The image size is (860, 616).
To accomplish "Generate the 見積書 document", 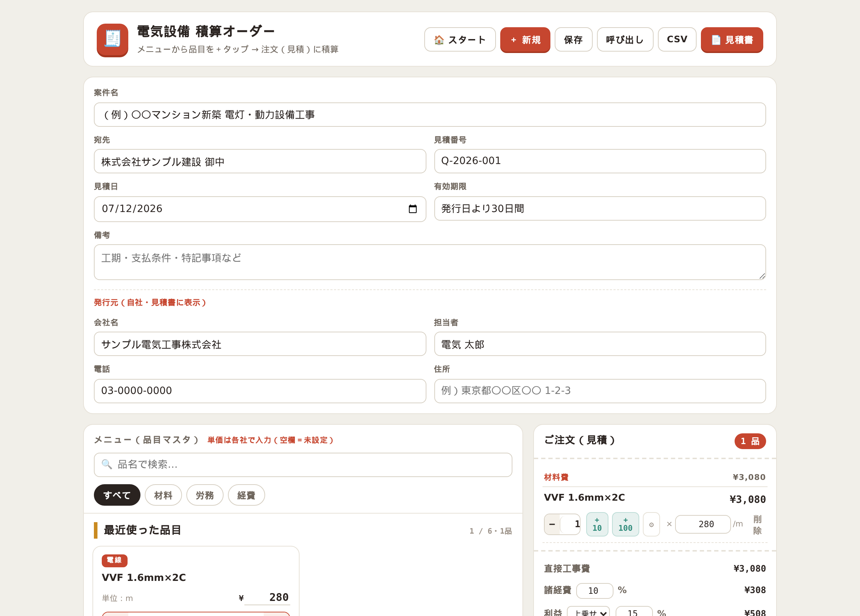I will click(x=731, y=39).
